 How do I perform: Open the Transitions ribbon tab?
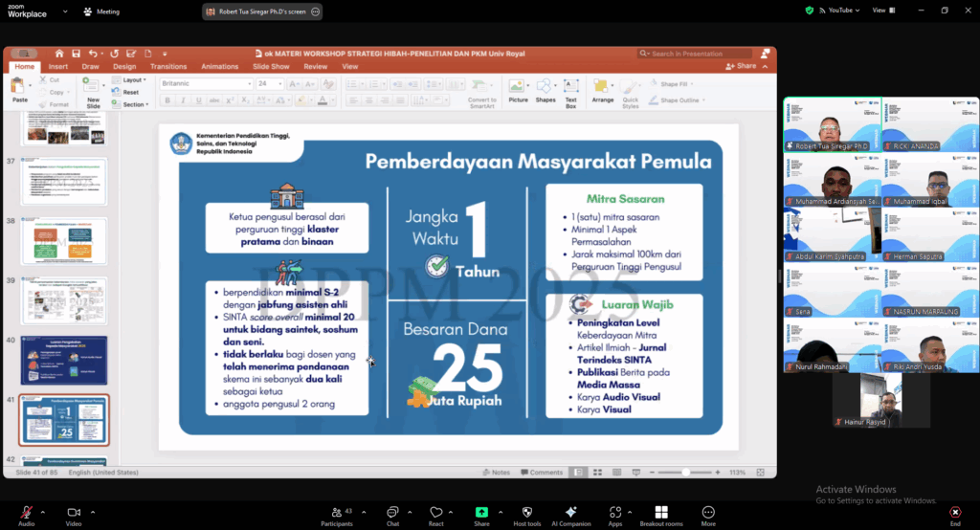(x=168, y=67)
